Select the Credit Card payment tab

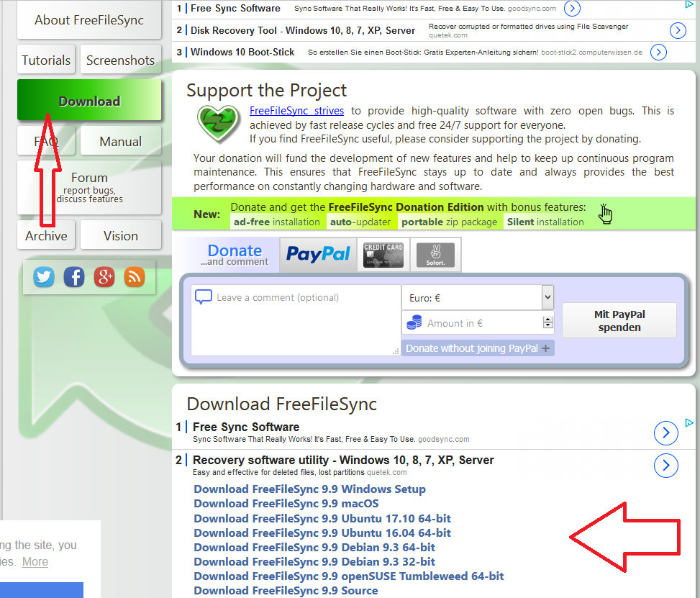[383, 255]
